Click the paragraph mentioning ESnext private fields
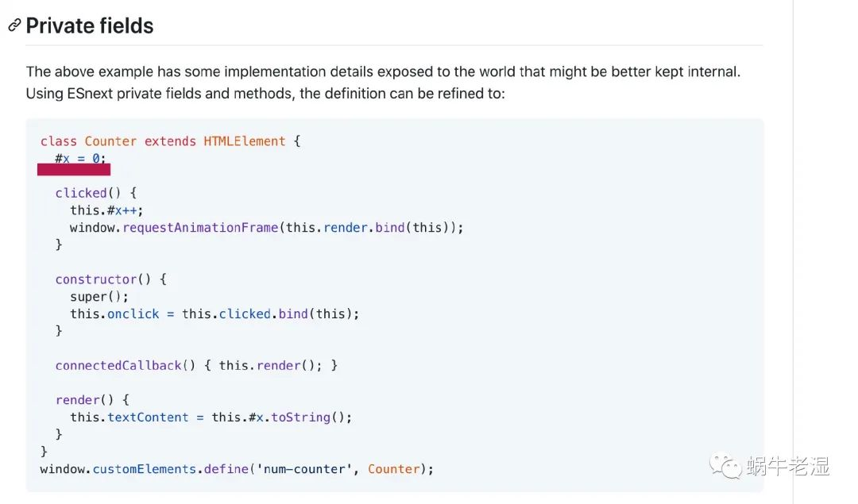 tap(383, 83)
